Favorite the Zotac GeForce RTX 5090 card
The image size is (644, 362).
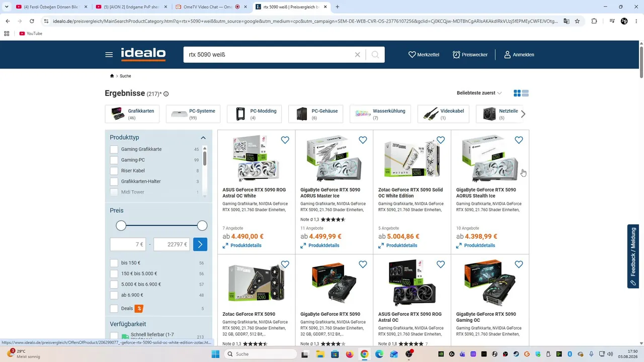[285, 264]
